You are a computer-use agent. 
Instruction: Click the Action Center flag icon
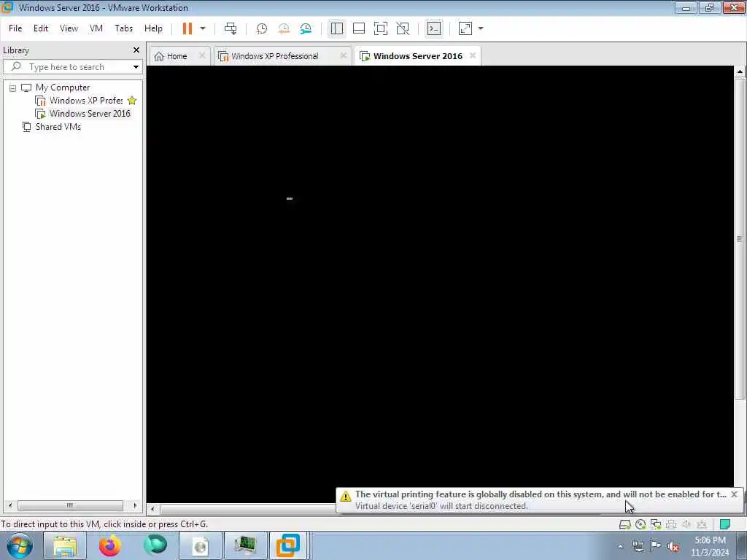(656, 546)
